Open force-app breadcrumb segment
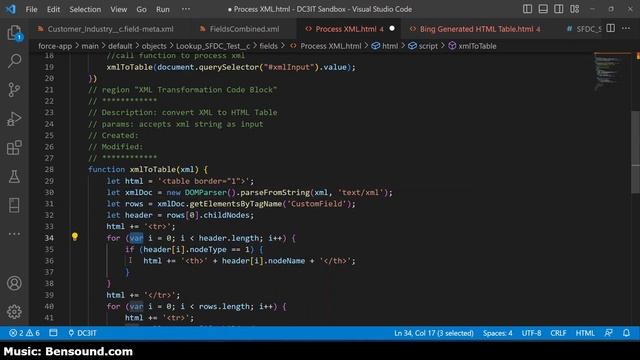This screenshot has height=360, width=640. tap(55, 46)
